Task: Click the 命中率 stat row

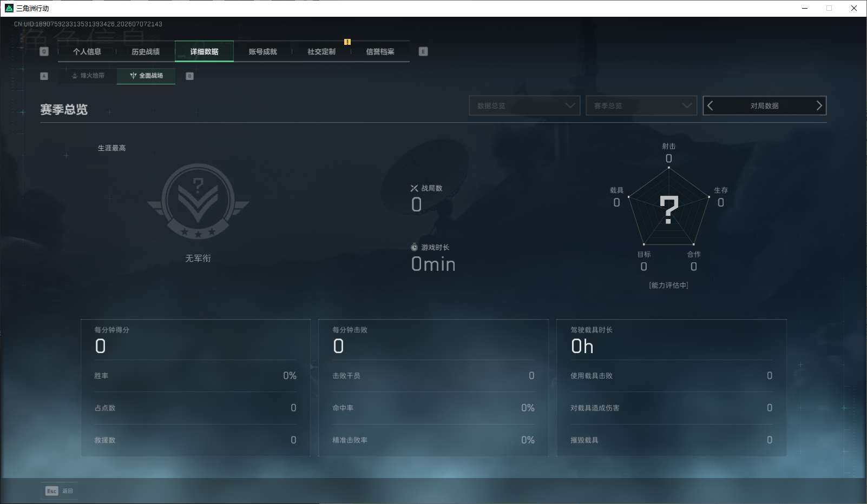Action: pos(433,408)
